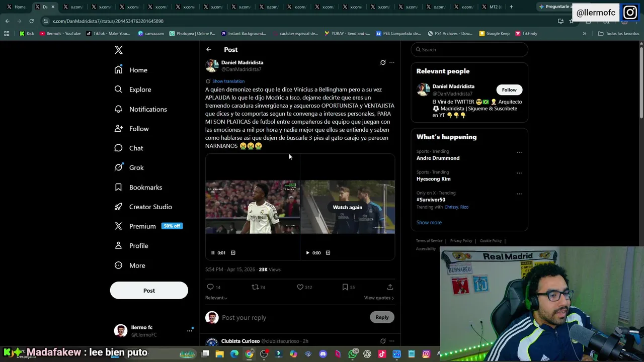Image resolution: width=644 pixels, height=362 pixels.
Task: Open the post's three-dot more menu
Action: click(392, 62)
